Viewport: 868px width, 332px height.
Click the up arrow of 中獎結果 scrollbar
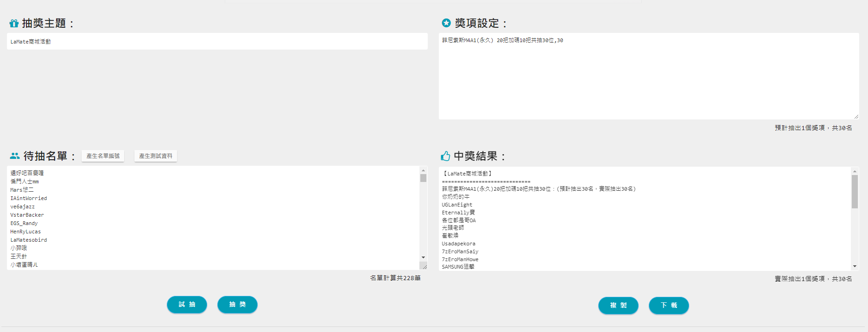coord(855,171)
